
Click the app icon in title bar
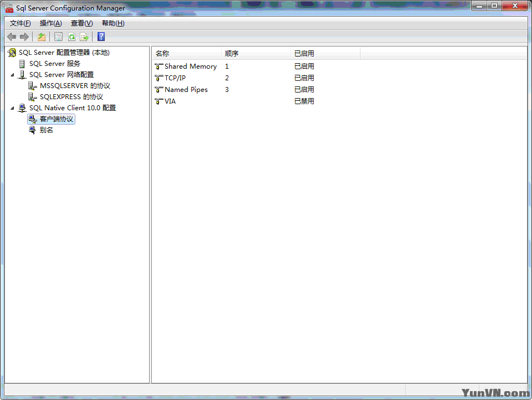[9, 8]
